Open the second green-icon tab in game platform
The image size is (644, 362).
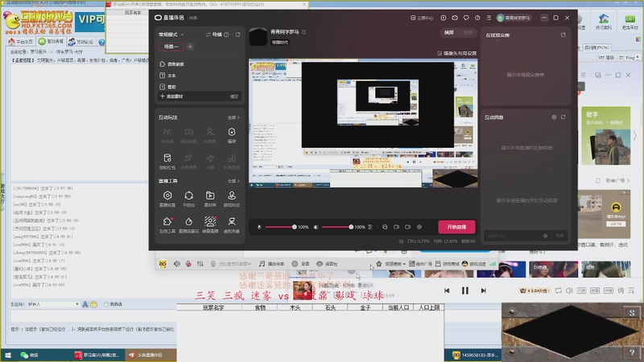(x=51, y=42)
